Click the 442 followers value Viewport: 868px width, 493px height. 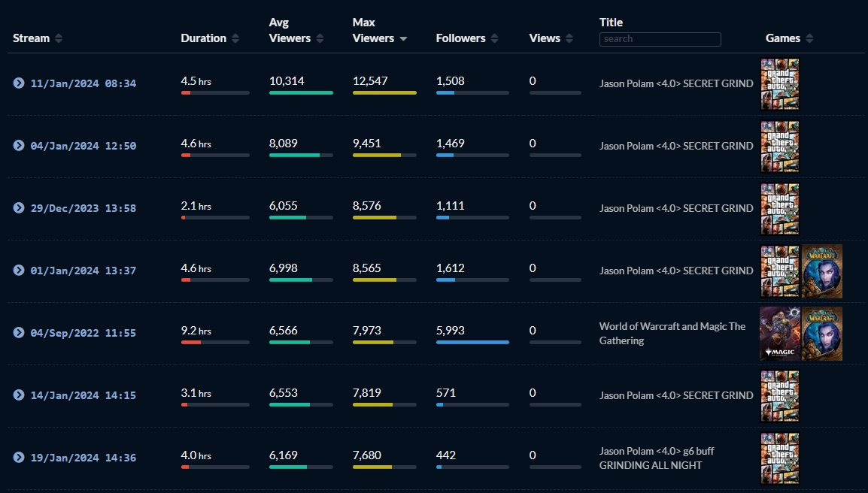click(445, 455)
